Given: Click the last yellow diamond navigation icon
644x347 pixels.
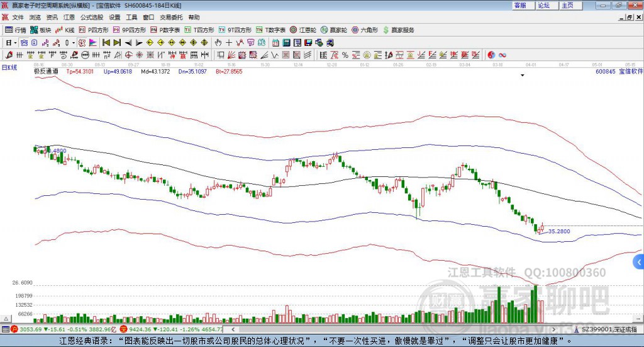Looking at the screenshot, I should click(204, 43).
